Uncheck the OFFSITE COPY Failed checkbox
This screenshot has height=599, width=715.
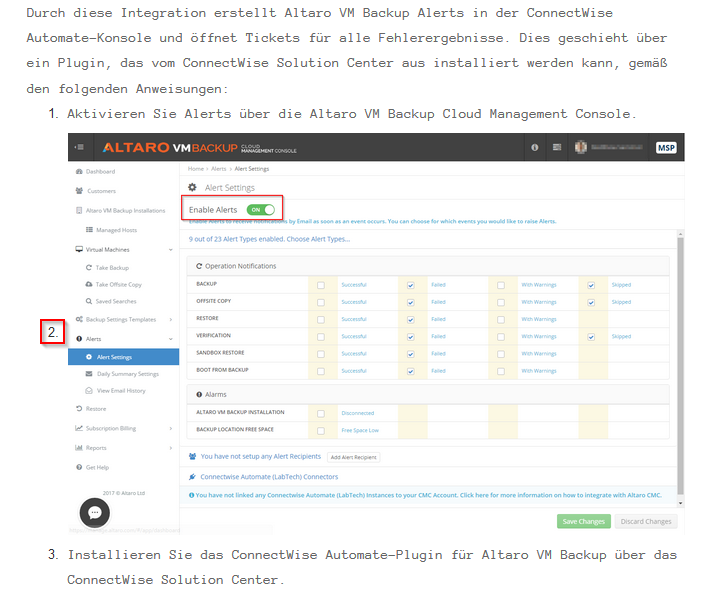[x=410, y=302]
